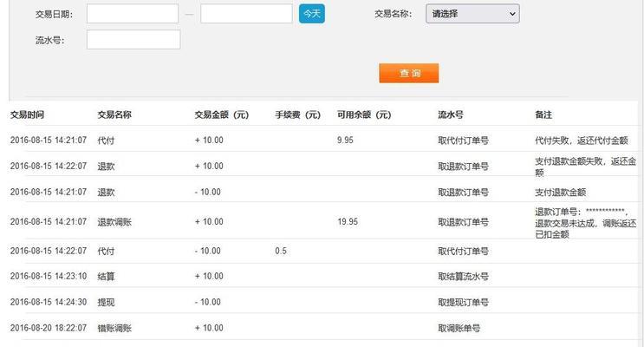644x347 pixels.
Task: Select the 错账调账 transaction name cell
Action: point(114,328)
